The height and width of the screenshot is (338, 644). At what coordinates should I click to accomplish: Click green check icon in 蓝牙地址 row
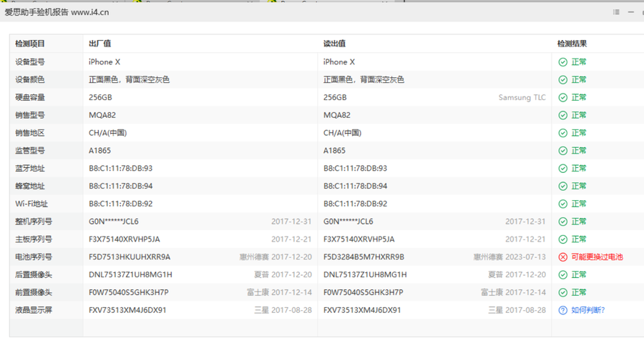click(563, 169)
